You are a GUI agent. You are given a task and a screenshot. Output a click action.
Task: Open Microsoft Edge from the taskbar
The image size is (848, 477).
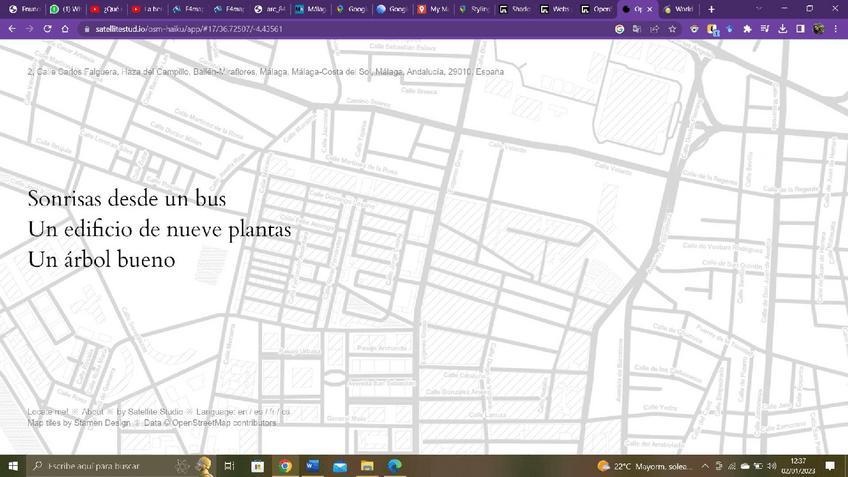394,466
